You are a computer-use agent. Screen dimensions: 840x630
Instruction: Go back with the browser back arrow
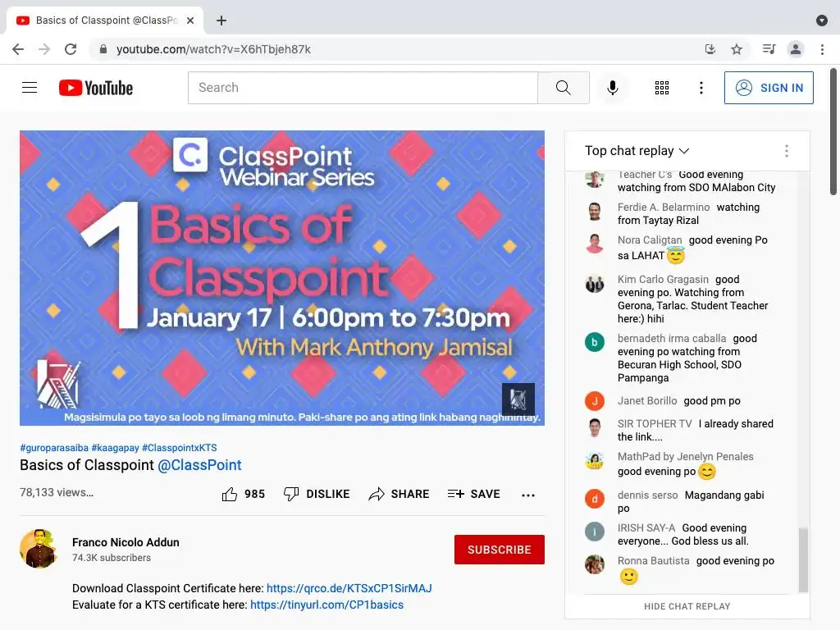(x=18, y=49)
